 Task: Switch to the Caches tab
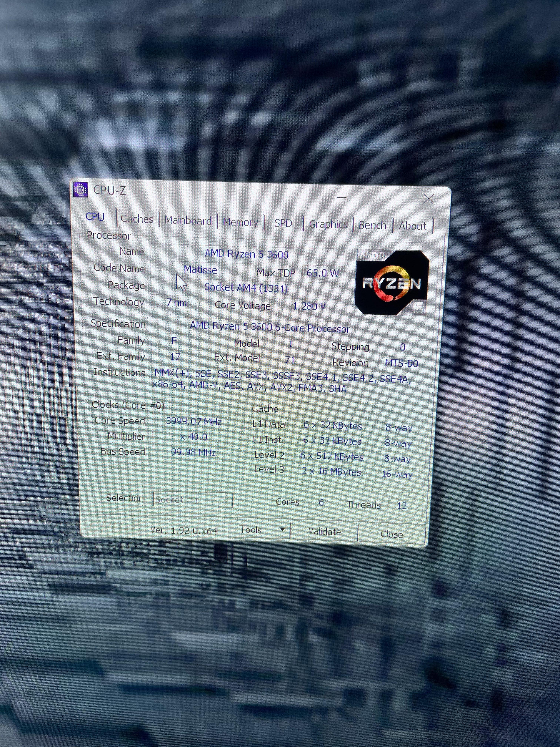(137, 219)
